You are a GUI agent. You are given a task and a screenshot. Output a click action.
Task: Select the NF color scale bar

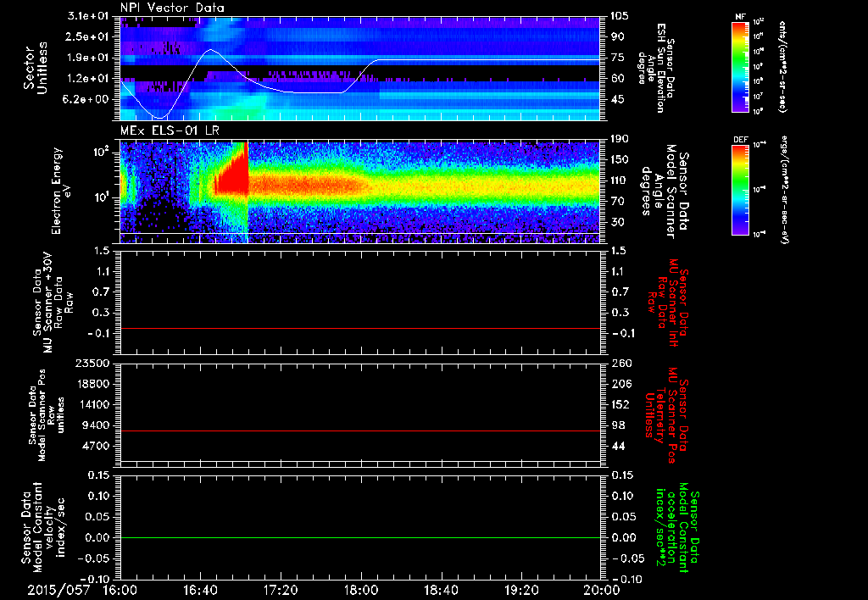click(x=740, y=67)
